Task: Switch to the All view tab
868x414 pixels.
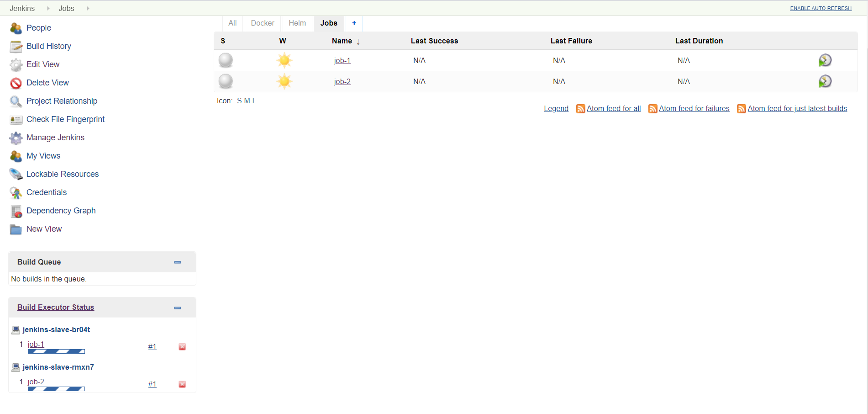Action: pos(232,23)
